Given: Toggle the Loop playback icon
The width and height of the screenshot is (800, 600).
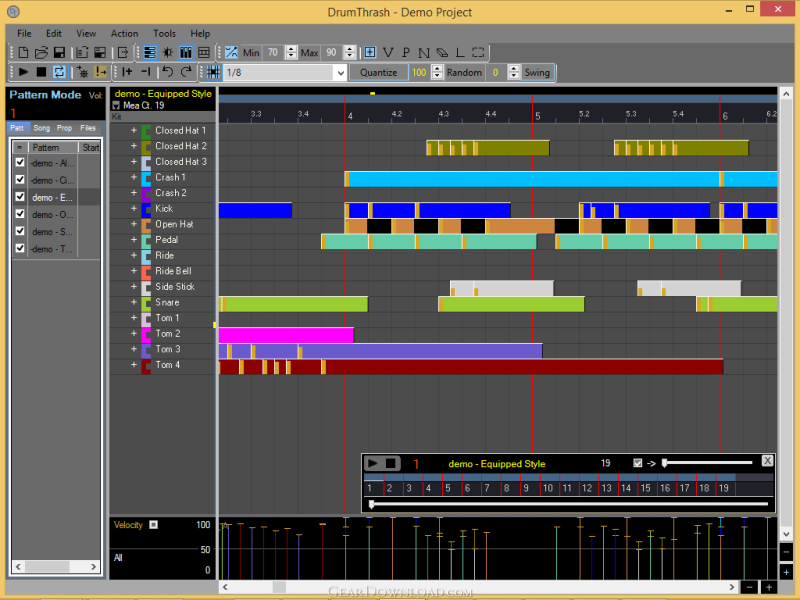Looking at the screenshot, I should pos(59,72).
